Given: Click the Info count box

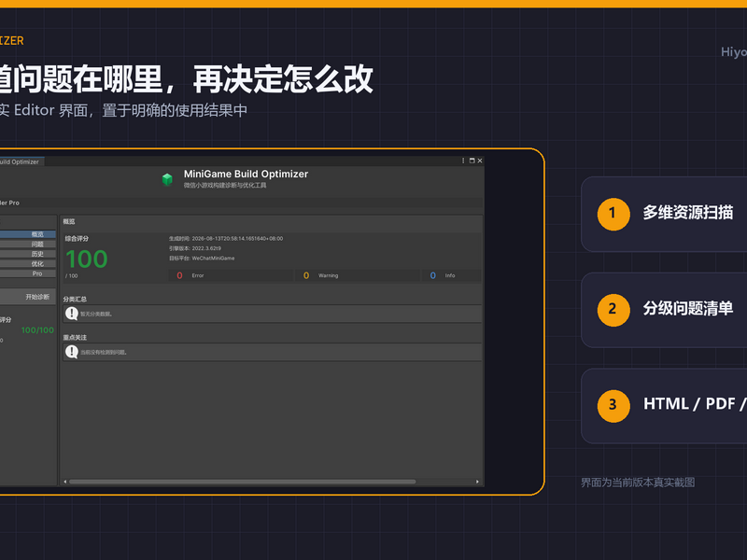Looking at the screenshot, I should coord(452,275).
